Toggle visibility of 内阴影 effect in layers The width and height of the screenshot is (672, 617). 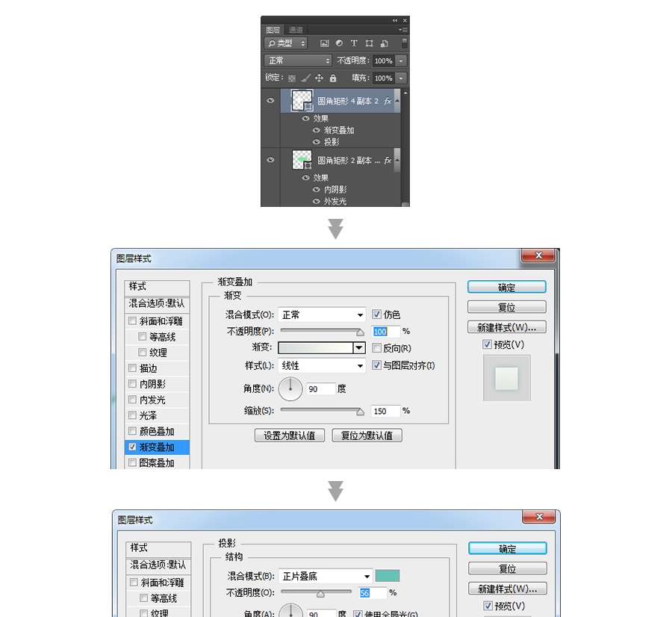[x=317, y=189]
